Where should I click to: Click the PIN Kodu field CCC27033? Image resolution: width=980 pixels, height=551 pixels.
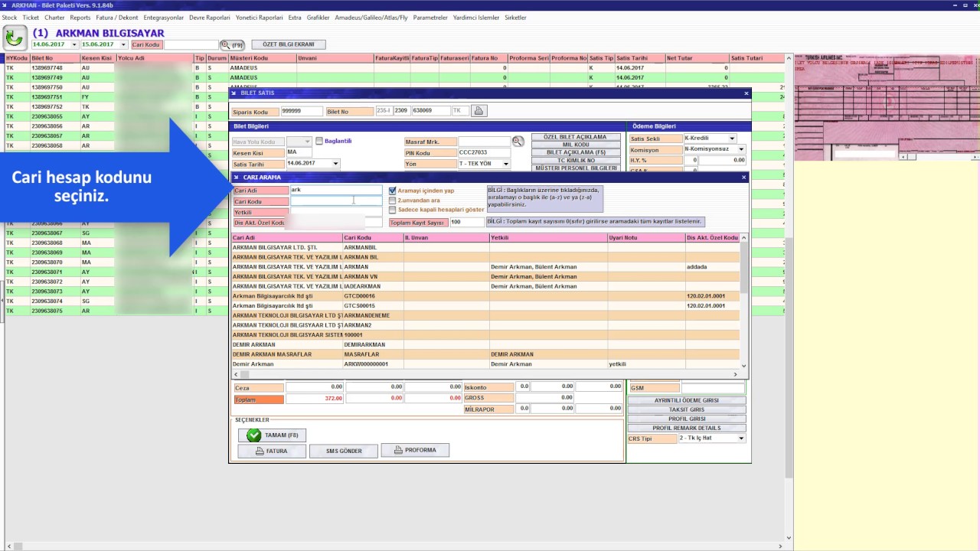(x=484, y=153)
